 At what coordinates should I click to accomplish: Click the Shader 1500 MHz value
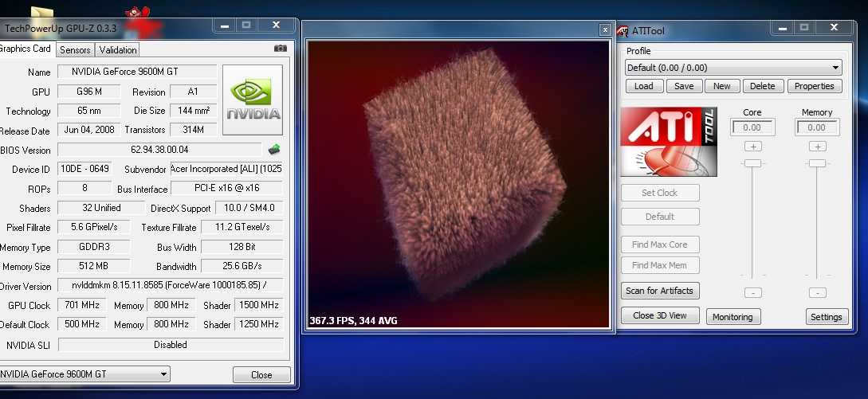[x=260, y=305]
